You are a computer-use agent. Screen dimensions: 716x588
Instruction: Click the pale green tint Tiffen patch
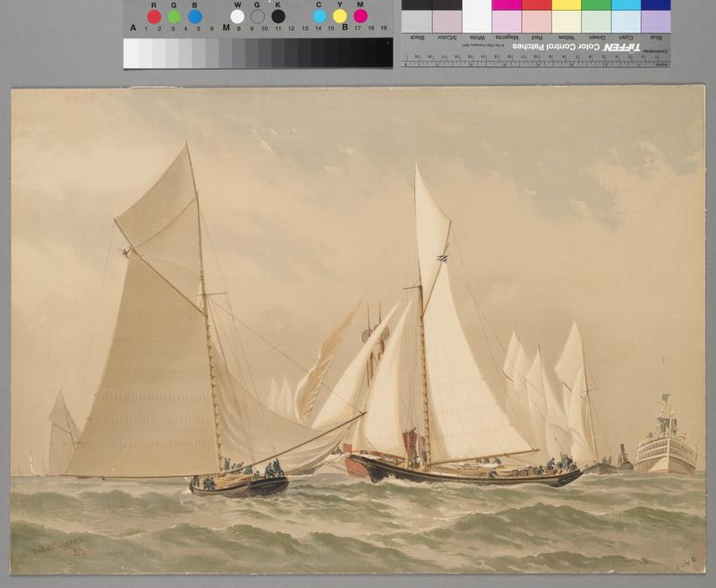click(x=596, y=21)
